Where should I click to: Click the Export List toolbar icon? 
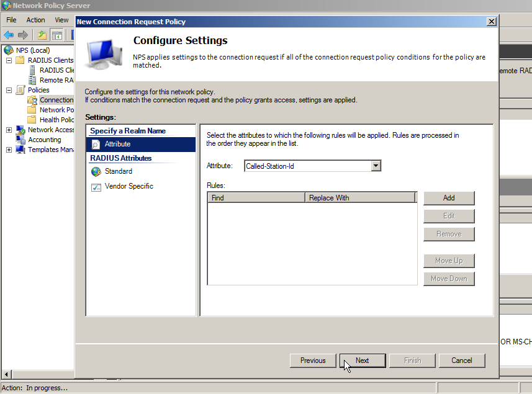click(42, 35)
